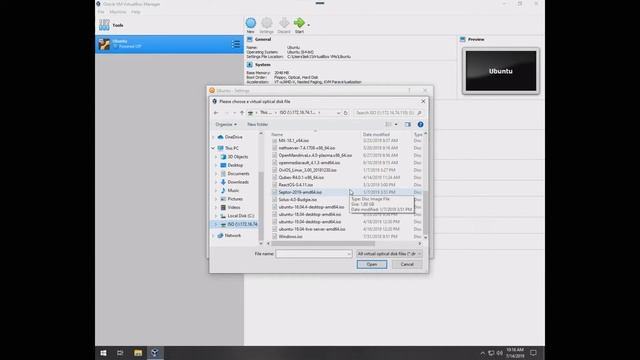Open the Organize dropdown
Viewport: 640px width, 360px height.
coord(226,124)
